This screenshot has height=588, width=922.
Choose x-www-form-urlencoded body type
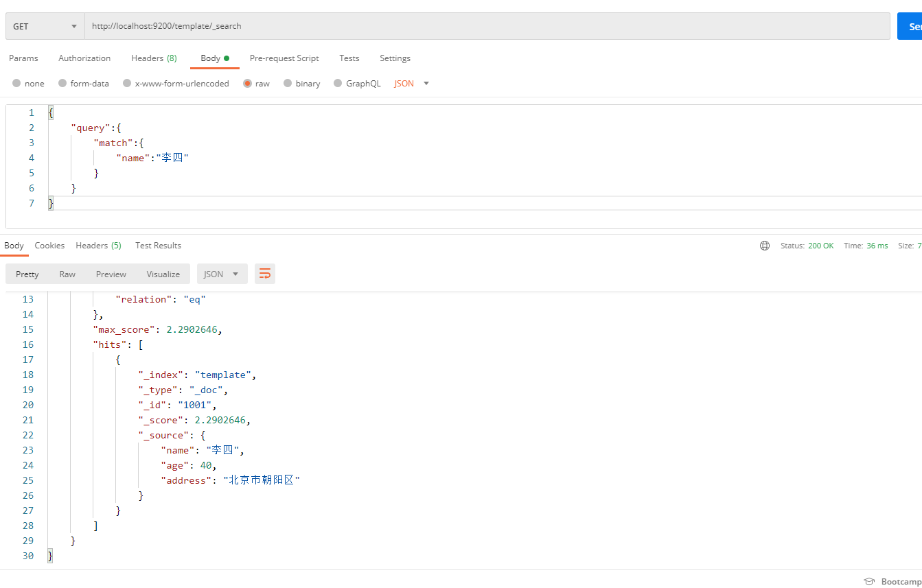[x=127, y=83]
